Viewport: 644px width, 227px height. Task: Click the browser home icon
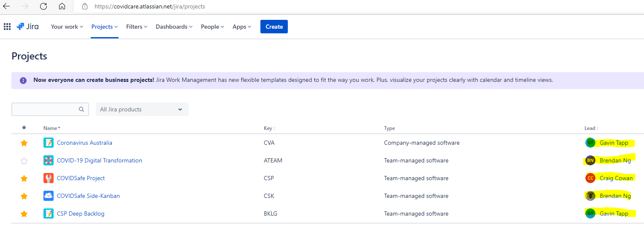62,6
